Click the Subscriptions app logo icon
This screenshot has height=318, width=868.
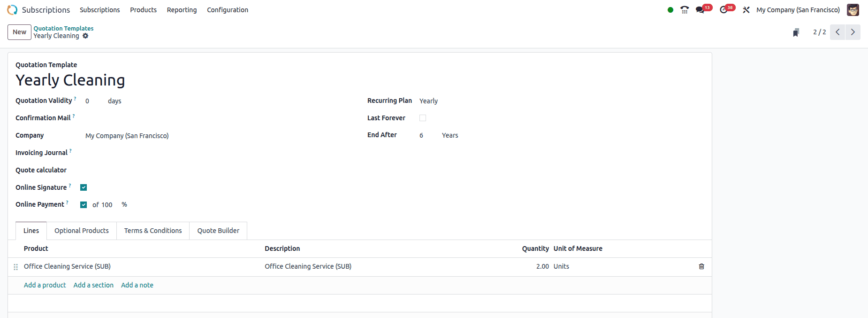[12, 10]
